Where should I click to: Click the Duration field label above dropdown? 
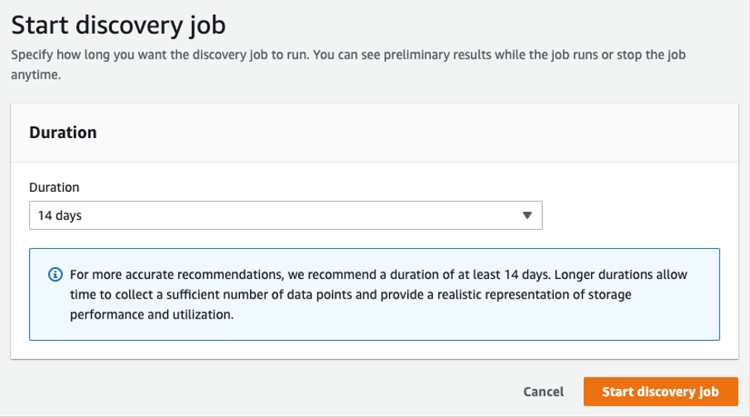[x=54, y=187]
